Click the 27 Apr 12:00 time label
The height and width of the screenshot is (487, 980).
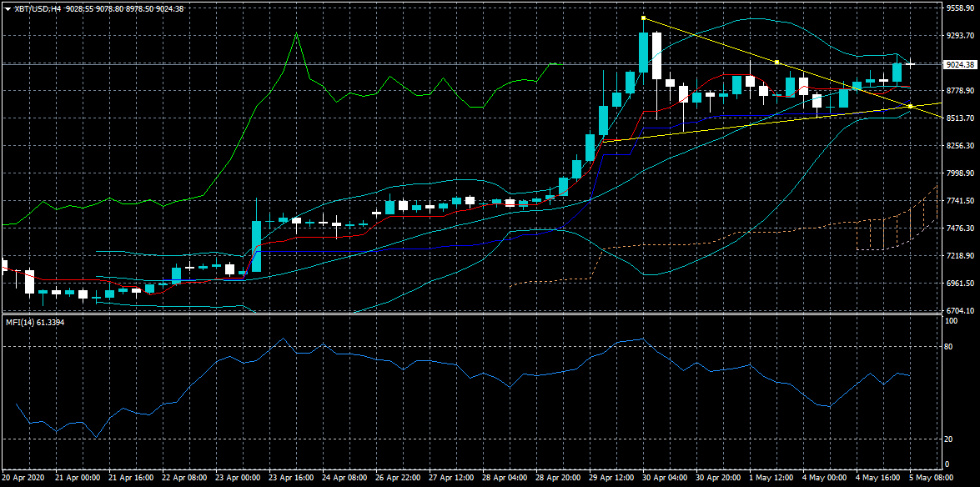coord(451,477)
